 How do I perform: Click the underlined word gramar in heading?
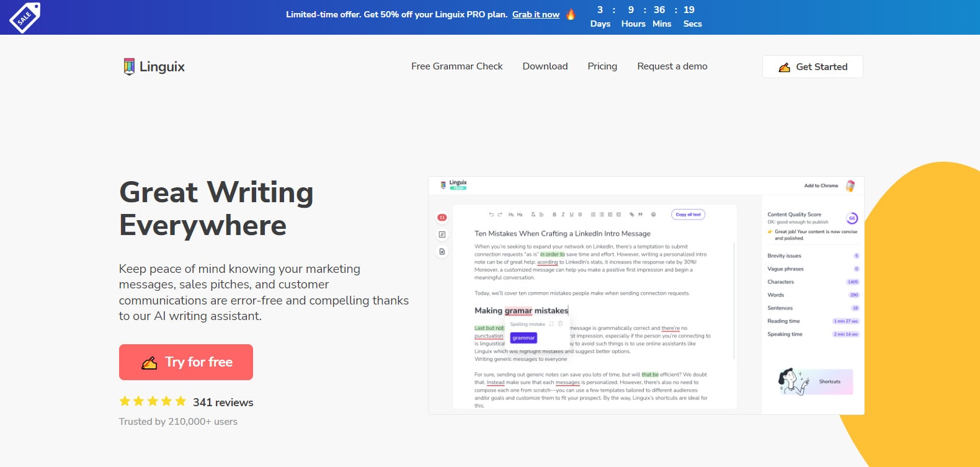pos(519,311)
